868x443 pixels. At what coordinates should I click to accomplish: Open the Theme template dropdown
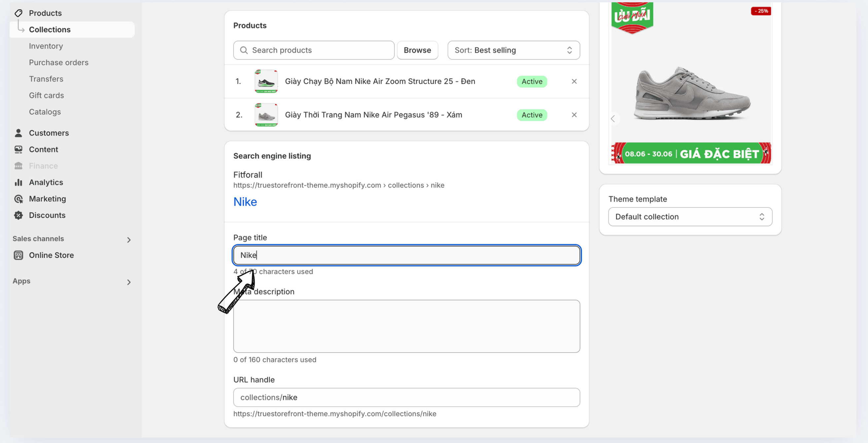coord(690,217)
